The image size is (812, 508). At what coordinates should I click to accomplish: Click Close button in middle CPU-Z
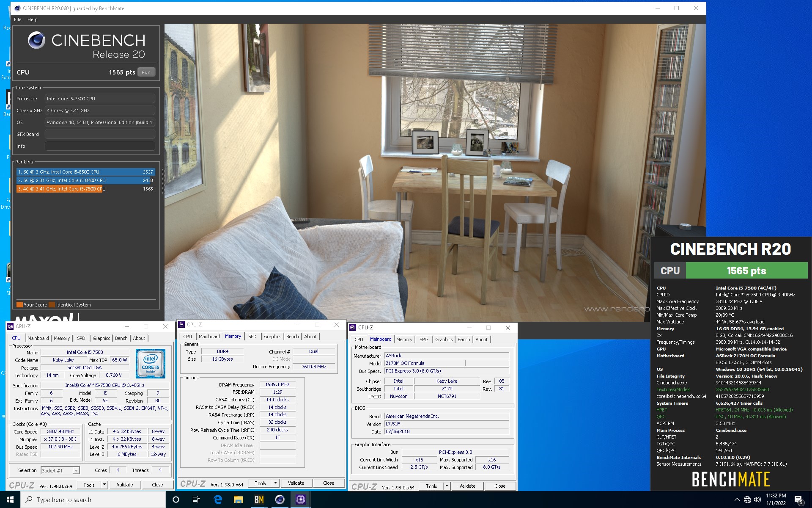point(329,483)
